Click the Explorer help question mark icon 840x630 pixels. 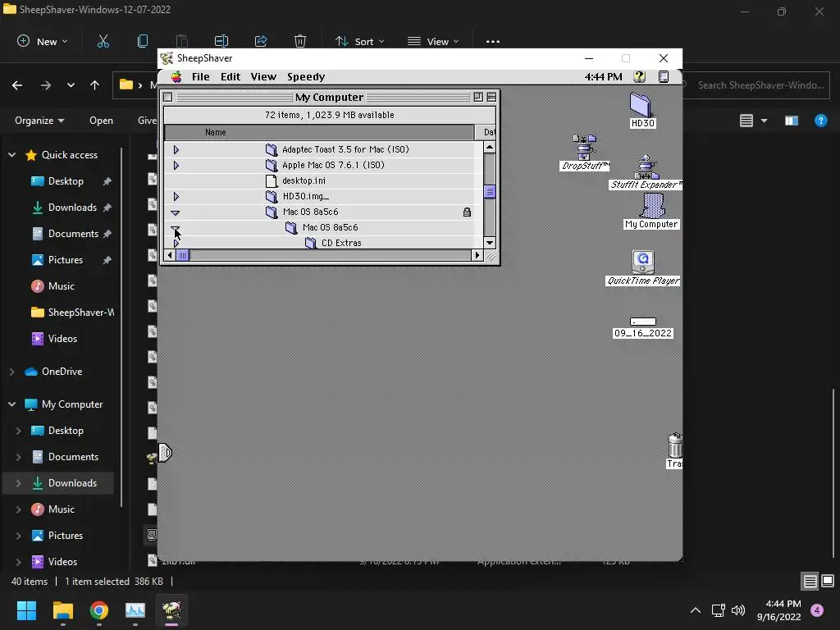pyautogui.click(x=820, y=121)
